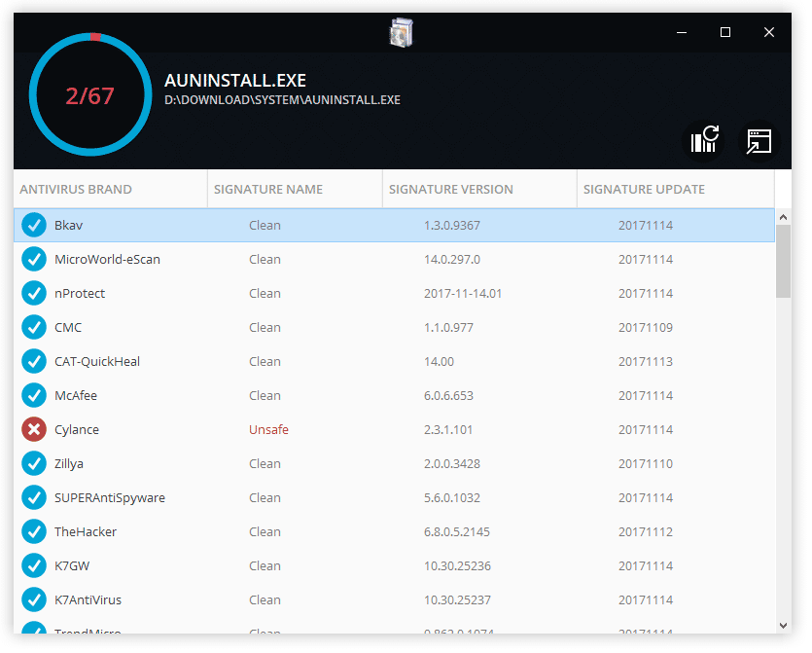The image size is (812, 653).
Task: Close the scan results window
Action: point(769,32)
